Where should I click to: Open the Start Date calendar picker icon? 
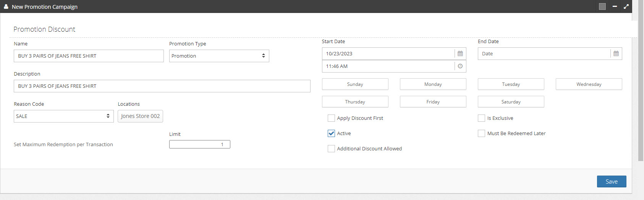[460, 54]
